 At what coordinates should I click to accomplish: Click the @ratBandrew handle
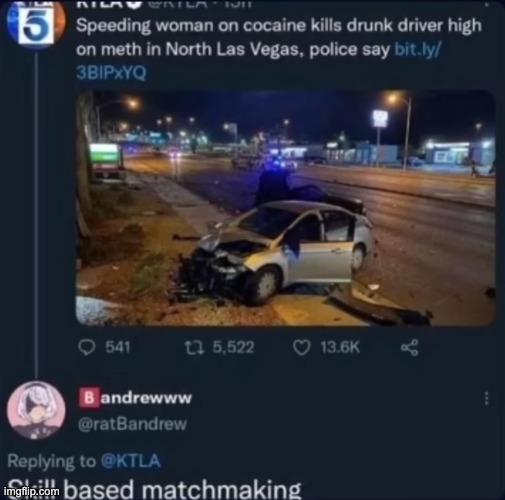(x=132, y=424)
